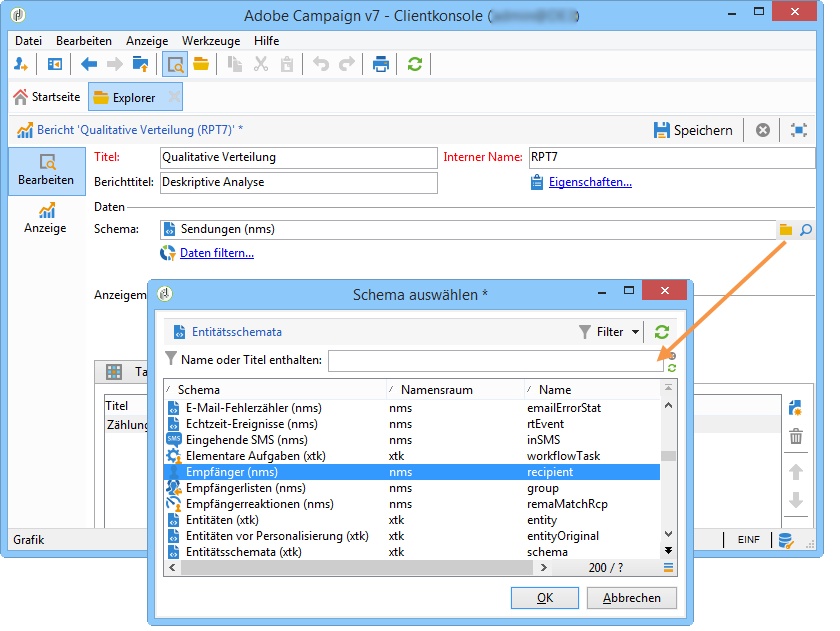Click the Speichern button
The height and width of the screenshot is (631, 840).
point(693,130)
